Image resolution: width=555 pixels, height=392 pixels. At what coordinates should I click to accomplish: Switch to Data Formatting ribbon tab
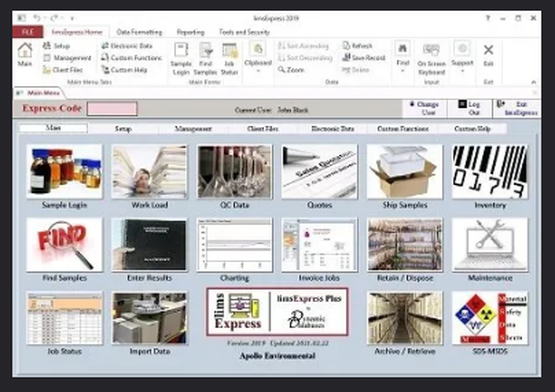click(x=139, y=32)
